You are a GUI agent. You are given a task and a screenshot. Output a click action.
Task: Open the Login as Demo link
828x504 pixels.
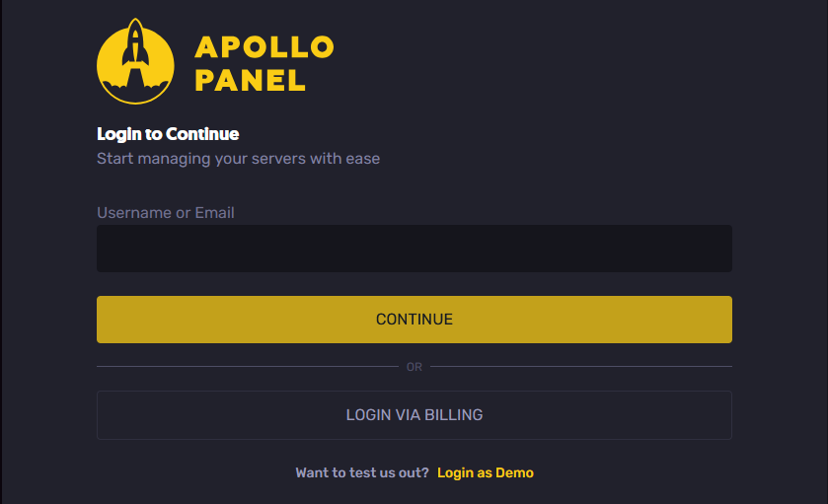click(486, 472)
